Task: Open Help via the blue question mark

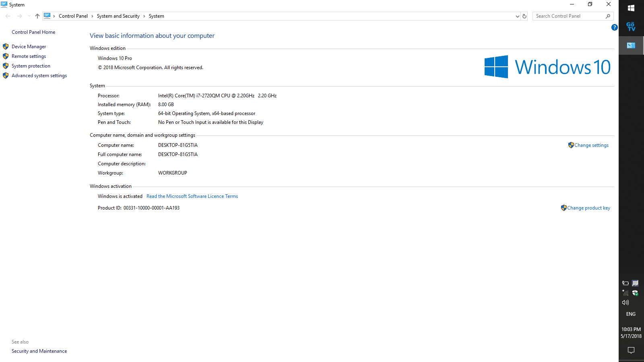Action: pyautogui.click(x=614, y=27)
